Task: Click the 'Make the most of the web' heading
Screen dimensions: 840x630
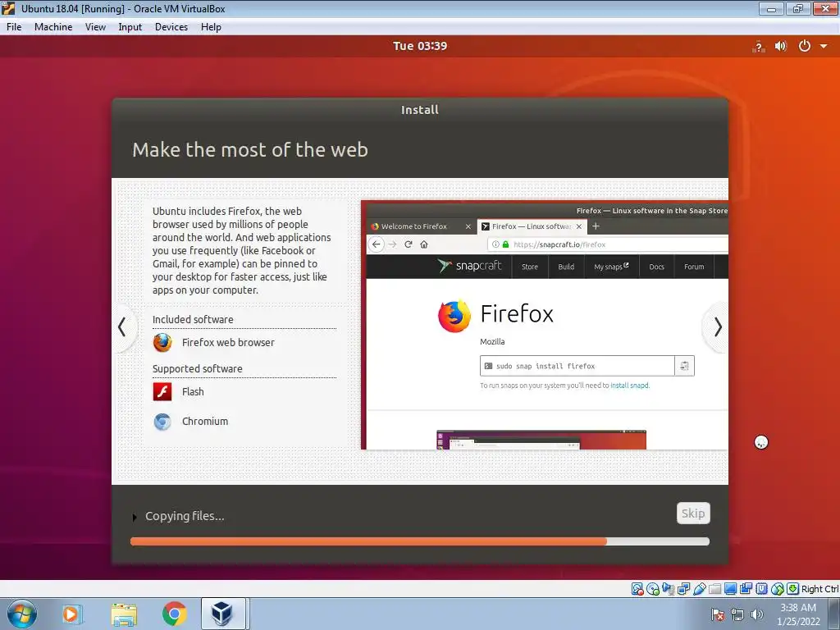Action: [250, 149]
